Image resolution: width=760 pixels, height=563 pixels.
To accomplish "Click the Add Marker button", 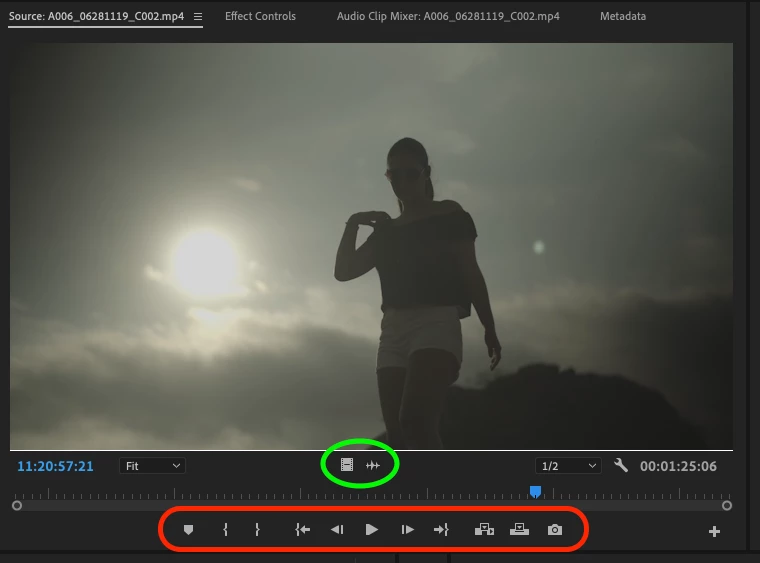I will click(x=189, y=530).
